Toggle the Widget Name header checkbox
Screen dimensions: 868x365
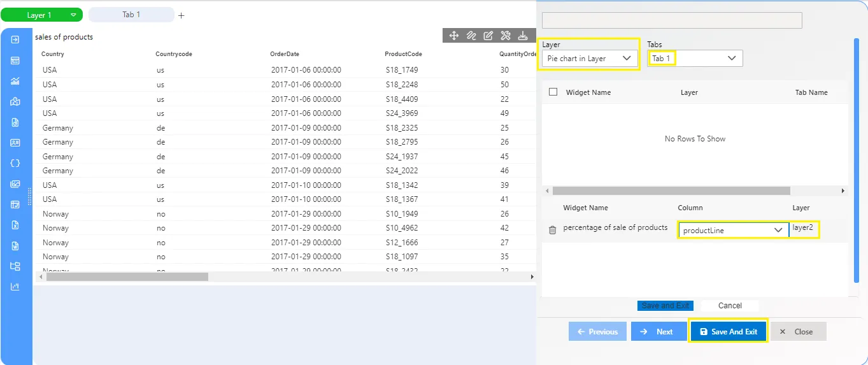[553, 92]
